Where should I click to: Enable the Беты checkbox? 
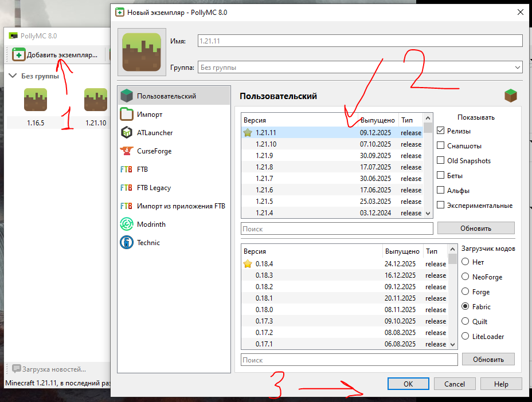[x=440, y=175]
